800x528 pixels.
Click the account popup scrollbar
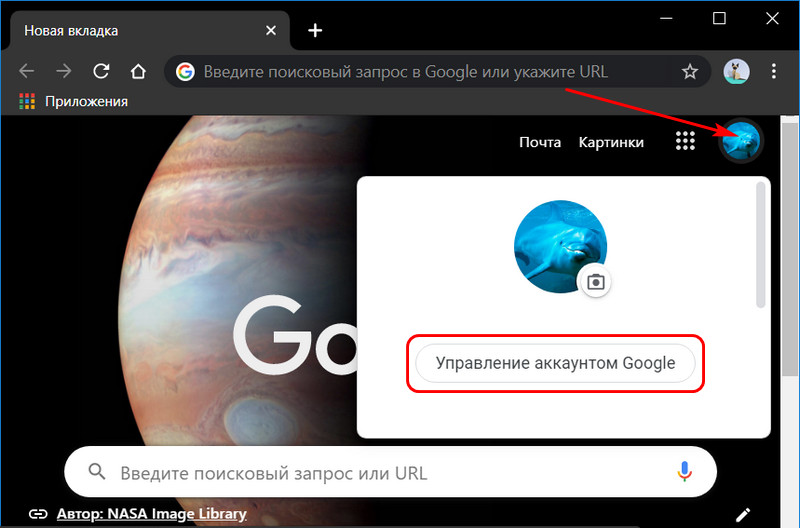tap(761, 245)
